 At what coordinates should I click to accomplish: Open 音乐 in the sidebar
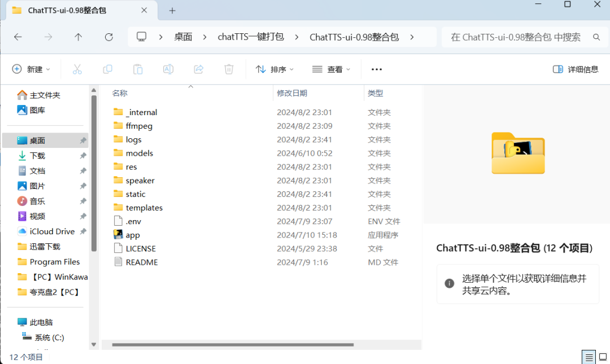32,201
